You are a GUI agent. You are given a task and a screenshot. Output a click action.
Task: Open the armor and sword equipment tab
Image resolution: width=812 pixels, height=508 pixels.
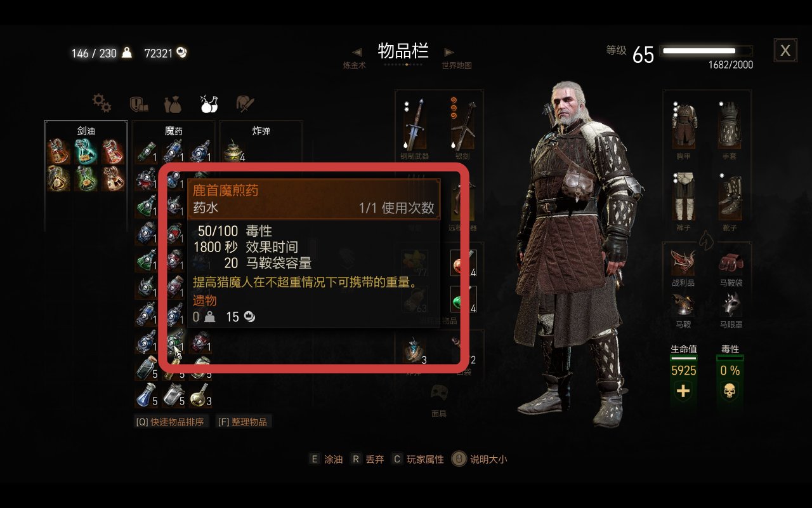[x=245, y=103]
